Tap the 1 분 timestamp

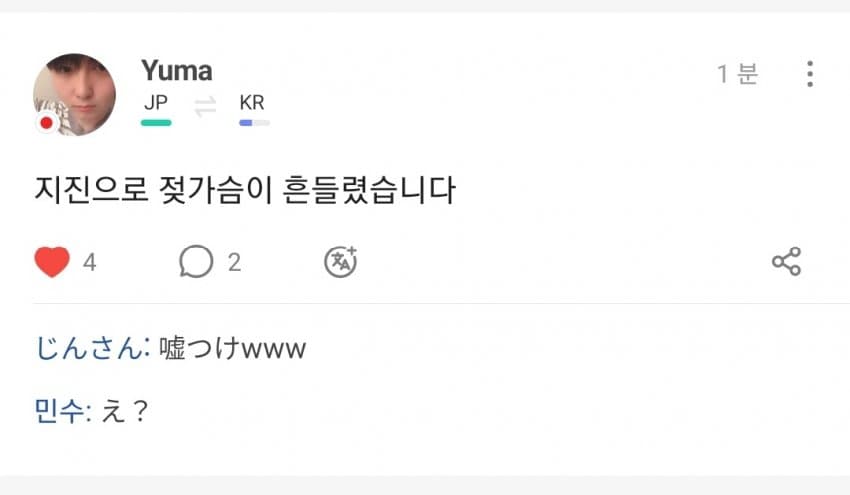click(x=737, y=74)
